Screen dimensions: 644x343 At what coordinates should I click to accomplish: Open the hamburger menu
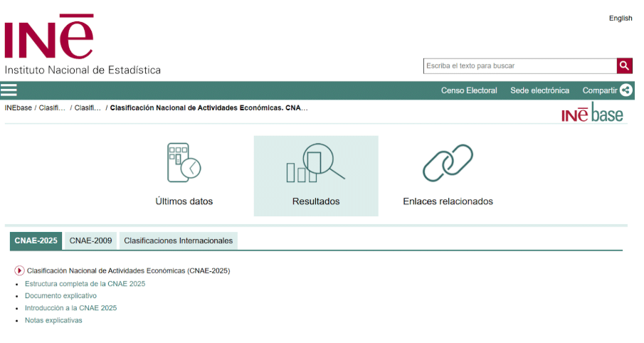coord(9,90)
